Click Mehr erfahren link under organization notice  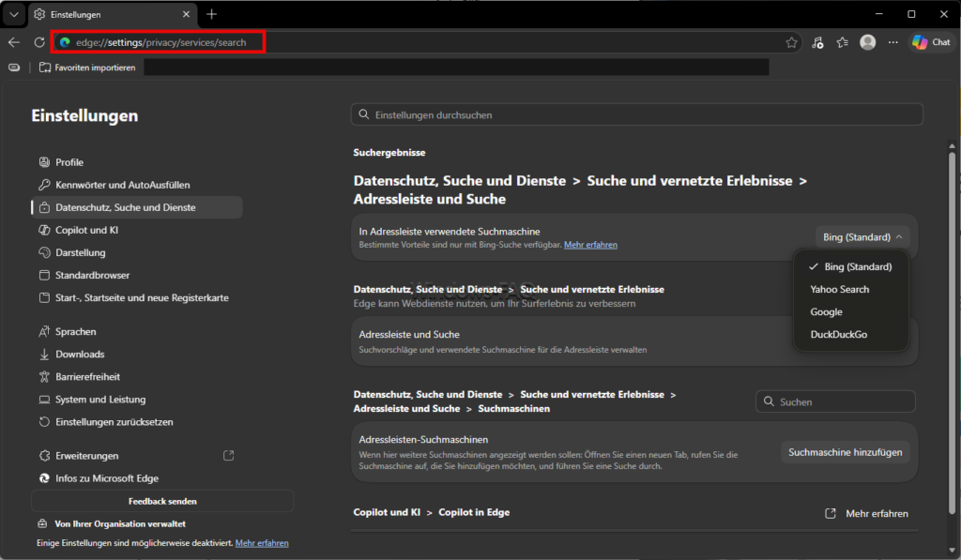click(x=262, y=543)
